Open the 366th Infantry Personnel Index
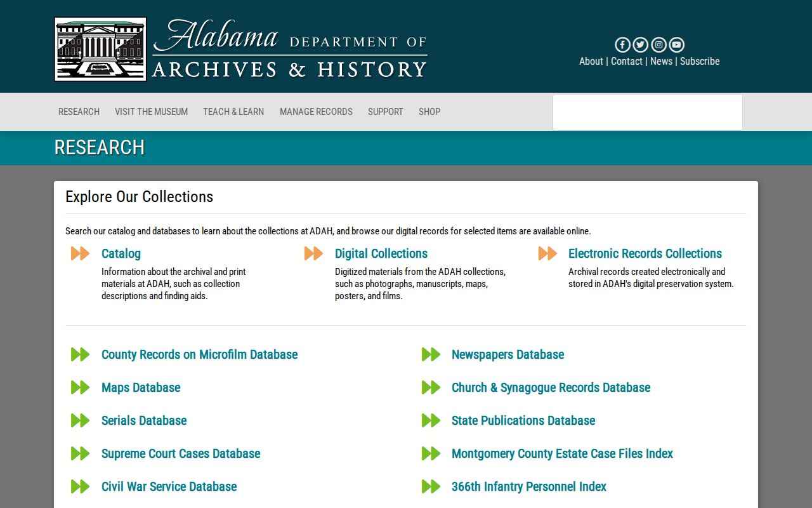This screenshot has width=812, height=508. (529, 486)
